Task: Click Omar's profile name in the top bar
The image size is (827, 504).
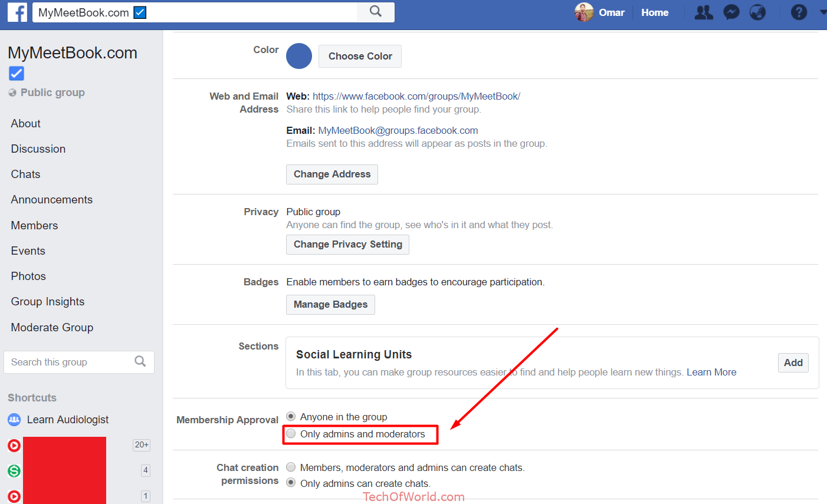Action: tap(611, 12)
